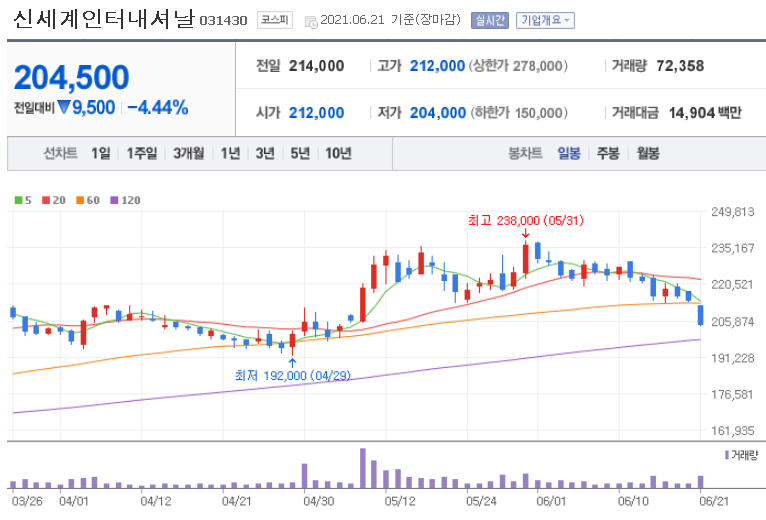
Task: Click the current price 204,500
Action: (71, 78)
